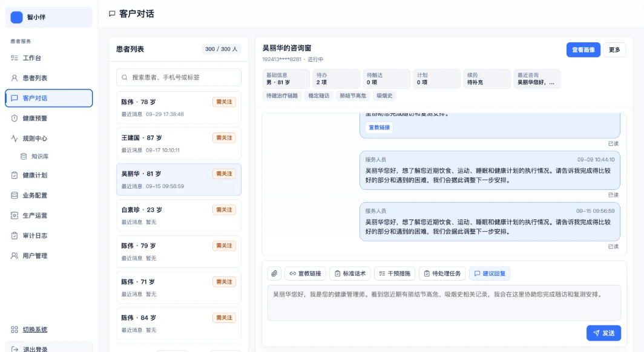Screen dimensions: 644x352
Task: Click the chat icon beside 客户对话 page title
Action: click(112, 14)
